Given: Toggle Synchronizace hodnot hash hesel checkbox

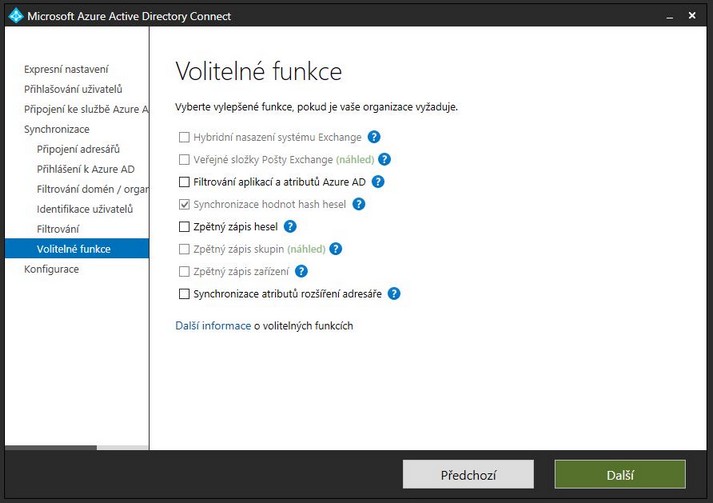Looking at the screenshot, I should point(184,204).
